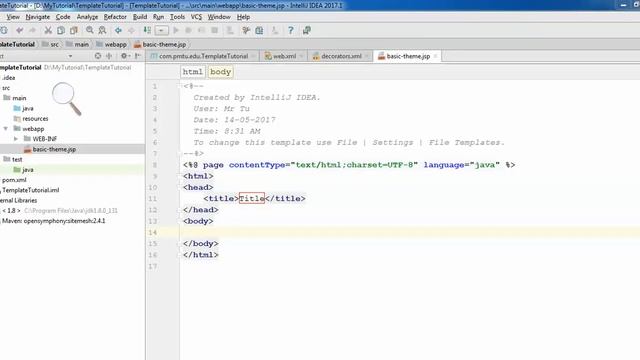This screenshot has height=360, width=640.
Task: Click the html breadcrumb in the editor
Action: point(192,72)
